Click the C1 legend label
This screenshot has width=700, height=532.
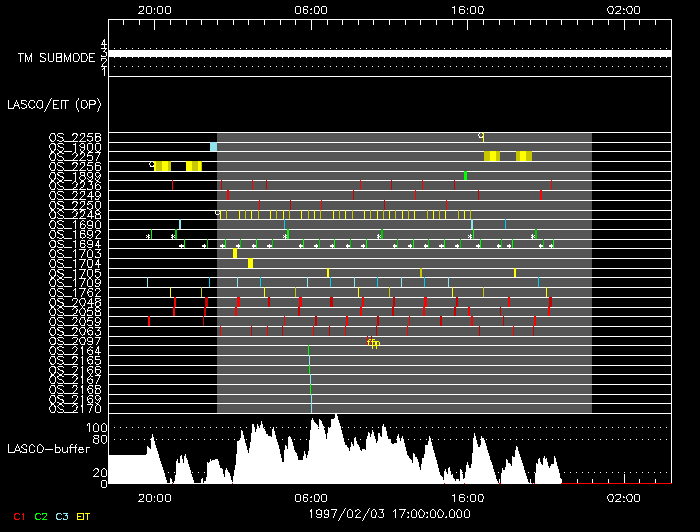click(17, 516)
